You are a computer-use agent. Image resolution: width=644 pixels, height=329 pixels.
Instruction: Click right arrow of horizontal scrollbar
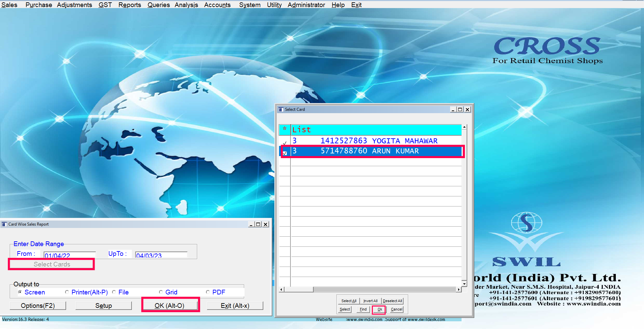459,289
